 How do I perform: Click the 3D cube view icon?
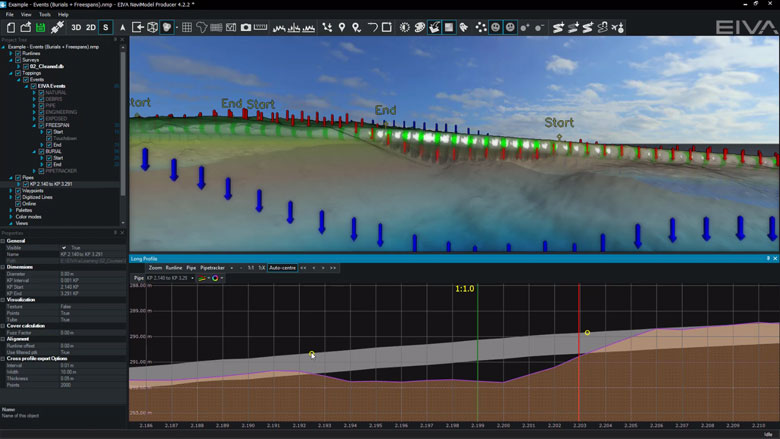[x=152, y=27]
